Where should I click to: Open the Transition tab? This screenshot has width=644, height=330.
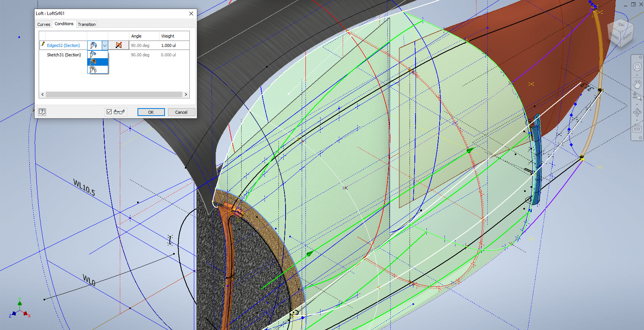pos(87,24)
